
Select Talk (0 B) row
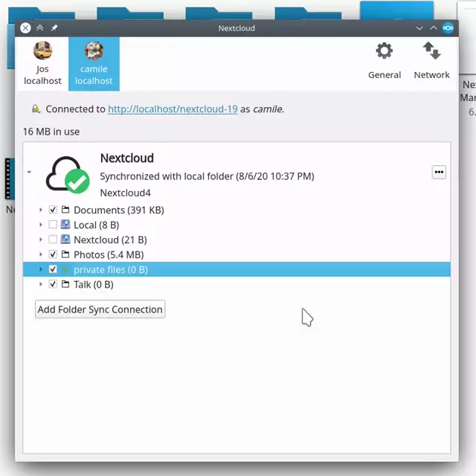pyautogui.click(x=237, y=284)
